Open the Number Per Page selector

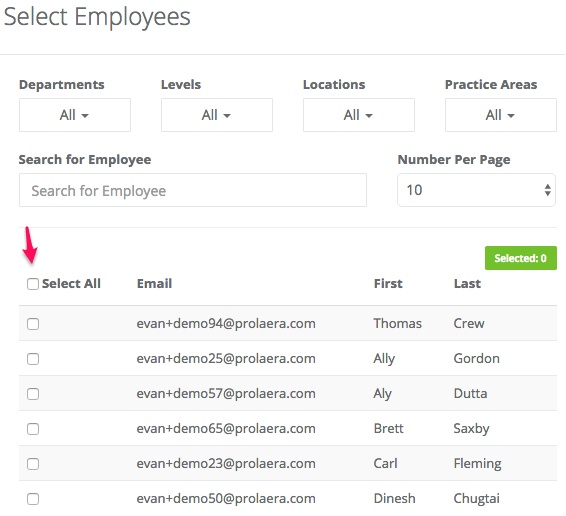click(x=476, y=190)
